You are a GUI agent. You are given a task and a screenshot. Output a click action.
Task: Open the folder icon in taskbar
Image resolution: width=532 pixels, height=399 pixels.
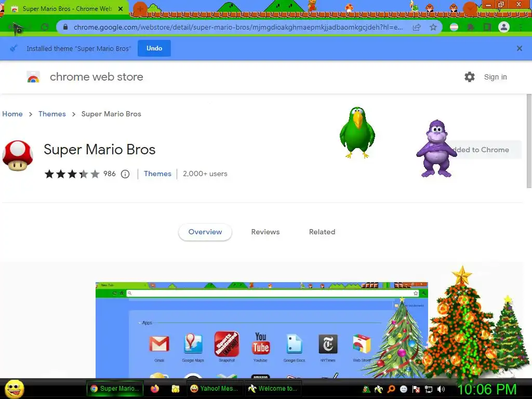176,389
